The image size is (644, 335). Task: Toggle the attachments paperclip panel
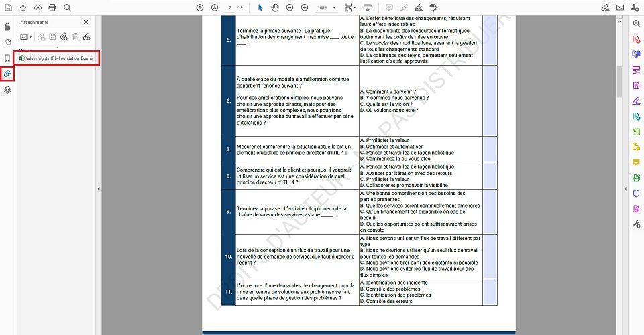7,74
